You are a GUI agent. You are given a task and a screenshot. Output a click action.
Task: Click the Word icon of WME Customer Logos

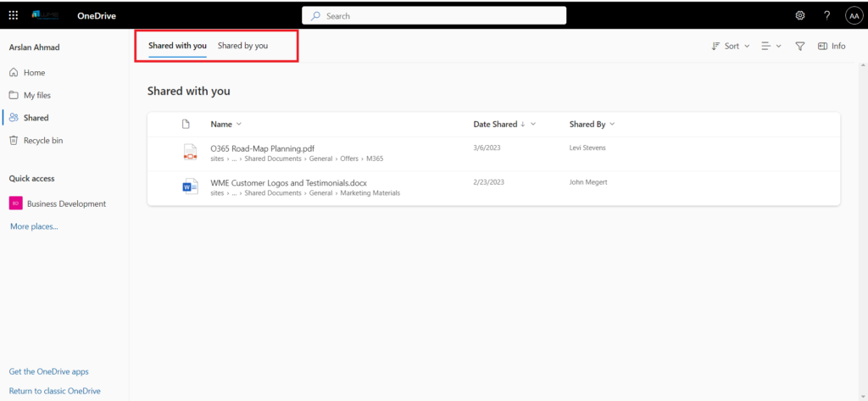point(191,187)
